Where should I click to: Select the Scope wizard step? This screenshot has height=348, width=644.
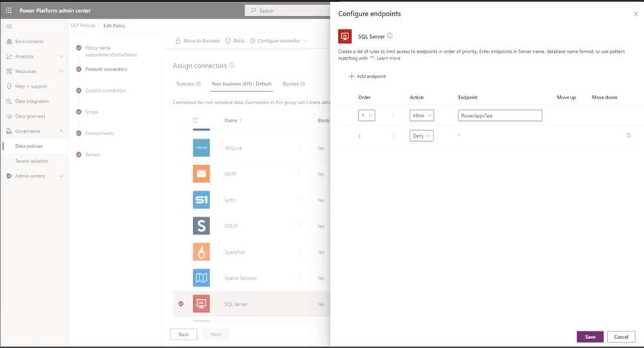click(91, 111)
